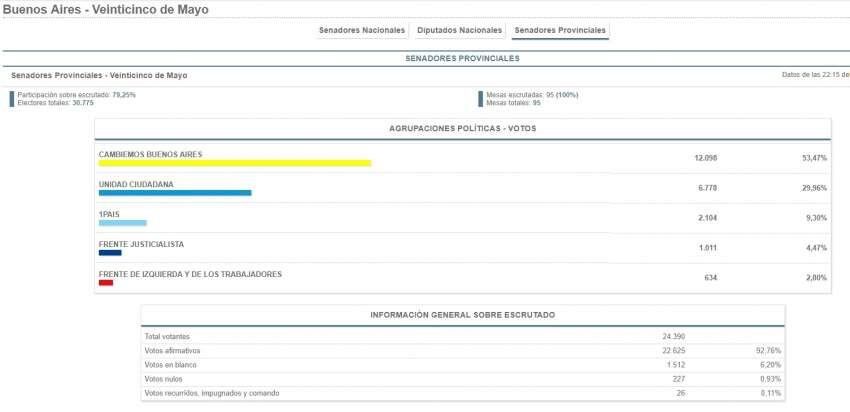Click the dark blue Frente Justicialista bar
Viewport: 850px width, 412px height.
click(110, 253)
